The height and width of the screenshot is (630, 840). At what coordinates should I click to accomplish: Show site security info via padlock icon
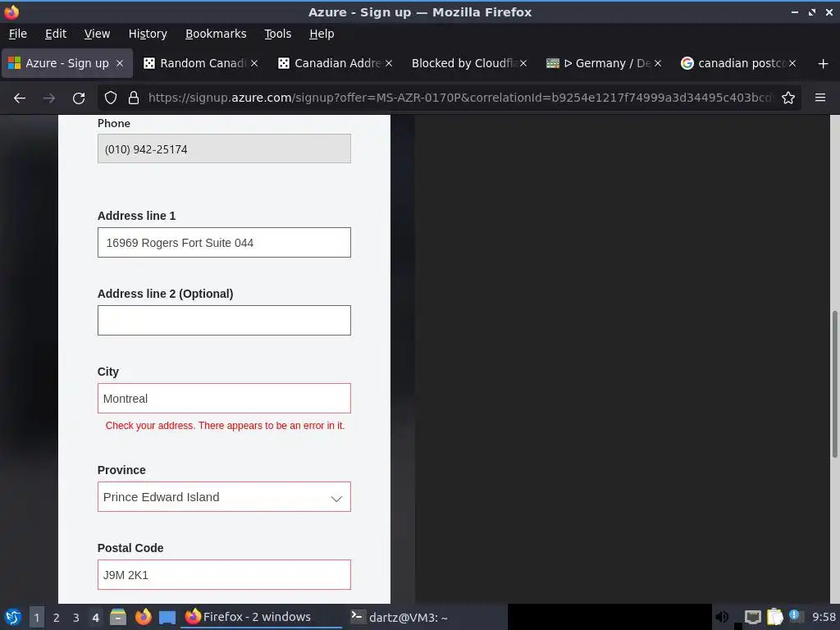tap(134, 98)
